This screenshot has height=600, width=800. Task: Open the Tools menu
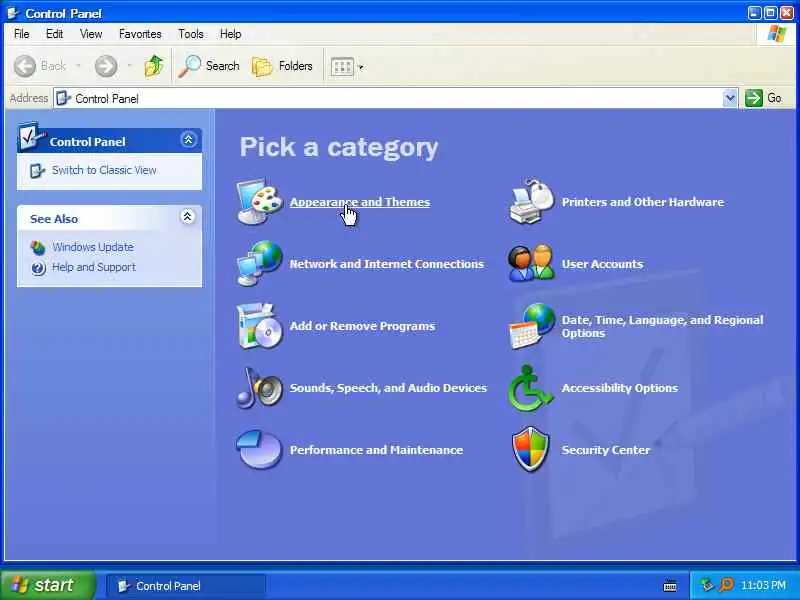point(191,34)
